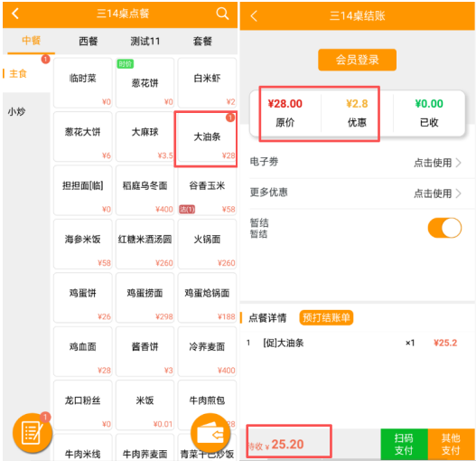This screenshot has width=476, height=461.
Task: Open the order list floating button
Action: tap(33, 433)
